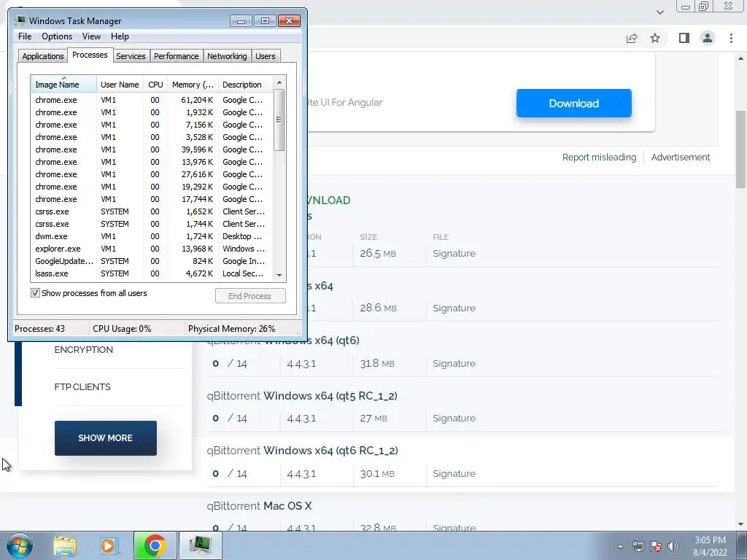Open the File menu in Task Manager
The width and height of the screenshot is (747, 560).
[25, 36]
